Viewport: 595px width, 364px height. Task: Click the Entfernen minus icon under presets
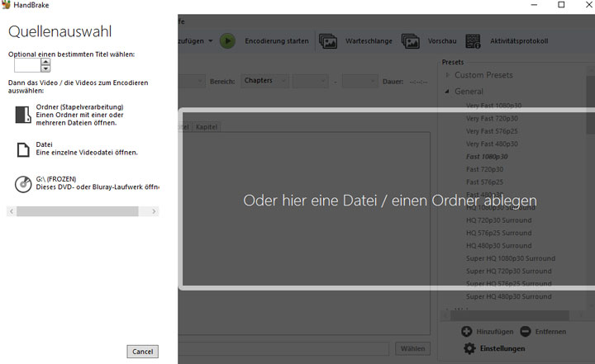coord(526,331)
